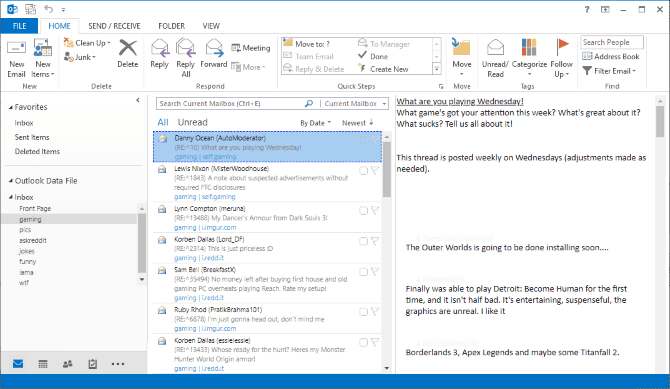Toggle ribbon display options button

pos(605,9)
